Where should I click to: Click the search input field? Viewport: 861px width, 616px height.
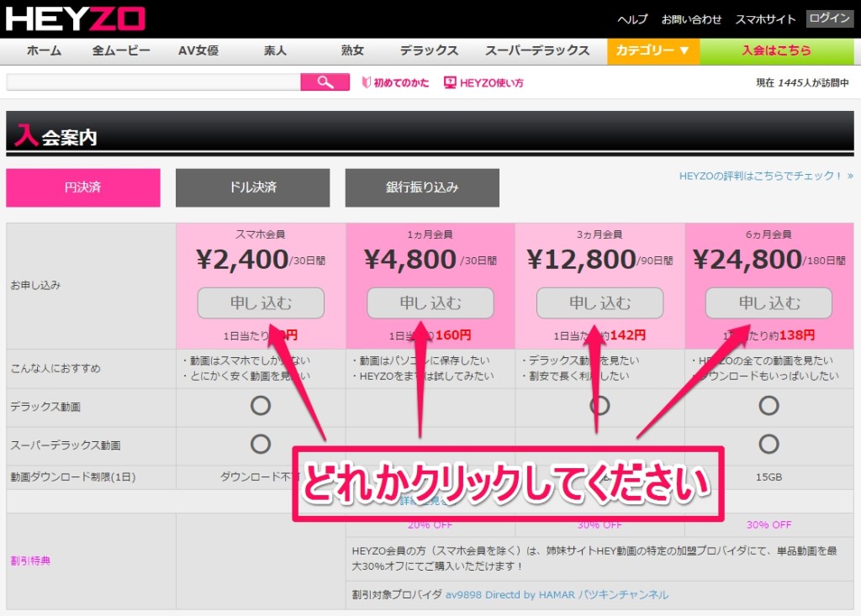153,82
